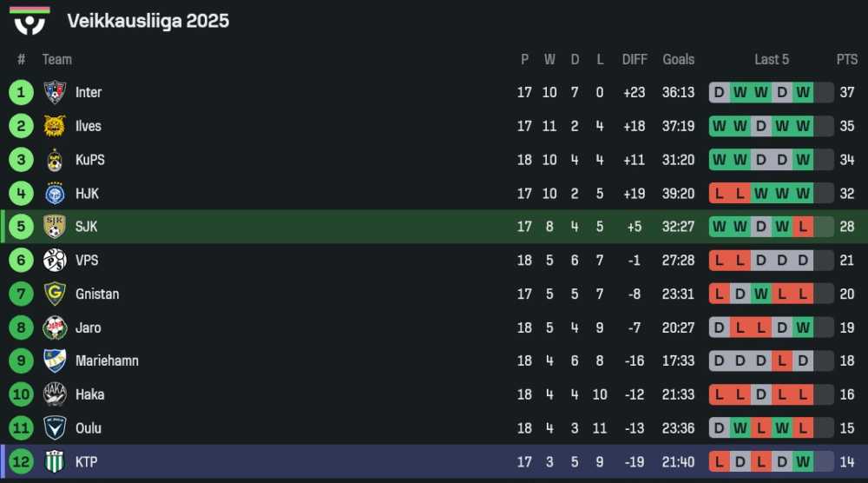
Task: Open the HJK club crest
Action: (55, 194)
